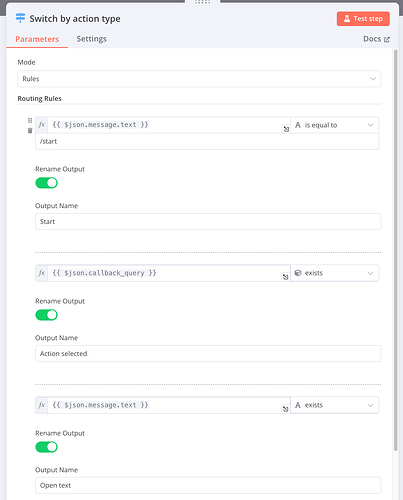Image resolution: width=403 pixels, height=500 pixels.
Task: Click the panel's vertical scrollbar
Action: [396, 250]
